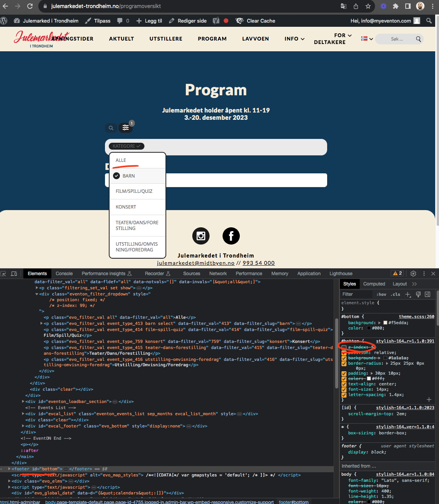Activate the inspect element picker icon

coord(3,274)
